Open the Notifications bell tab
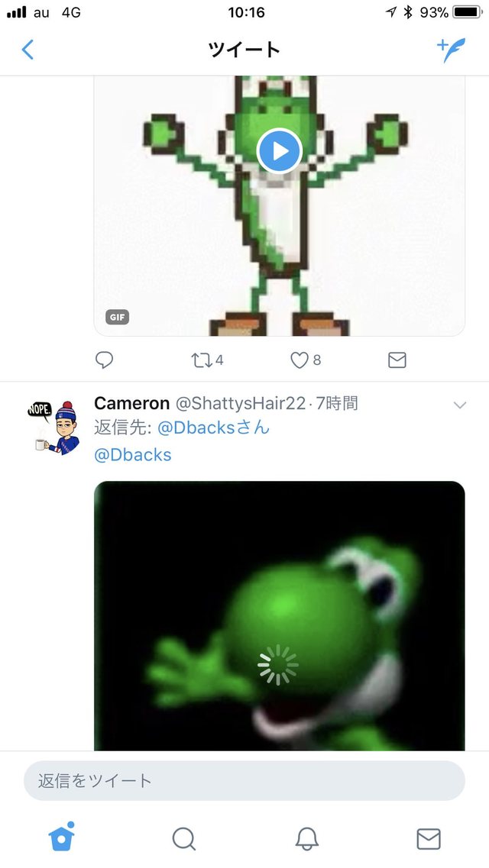Screen dimensions: 489x868 point(306,839)
